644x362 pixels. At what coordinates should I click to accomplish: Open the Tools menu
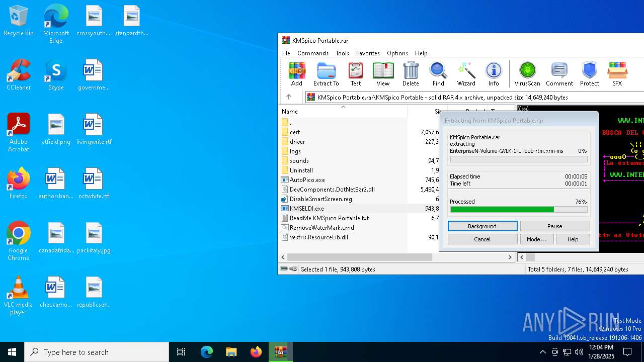pyautogui.click(x=342, y=53)
